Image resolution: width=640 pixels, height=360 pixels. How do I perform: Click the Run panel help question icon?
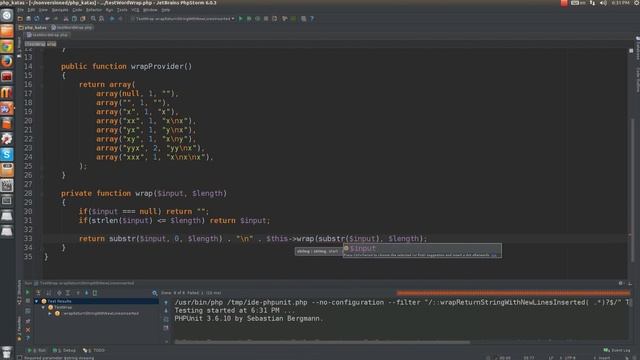coord(28,338)
